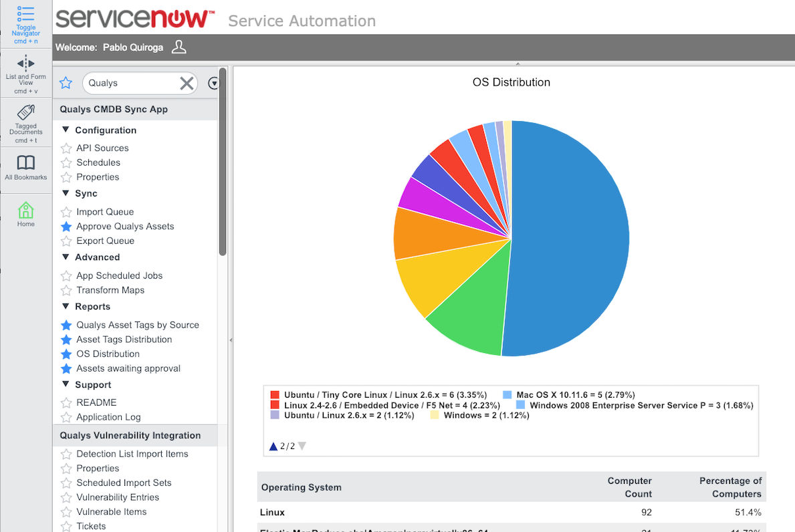Select OS Distribution in the navigator

pyautogui.click(x=108, y=354)
